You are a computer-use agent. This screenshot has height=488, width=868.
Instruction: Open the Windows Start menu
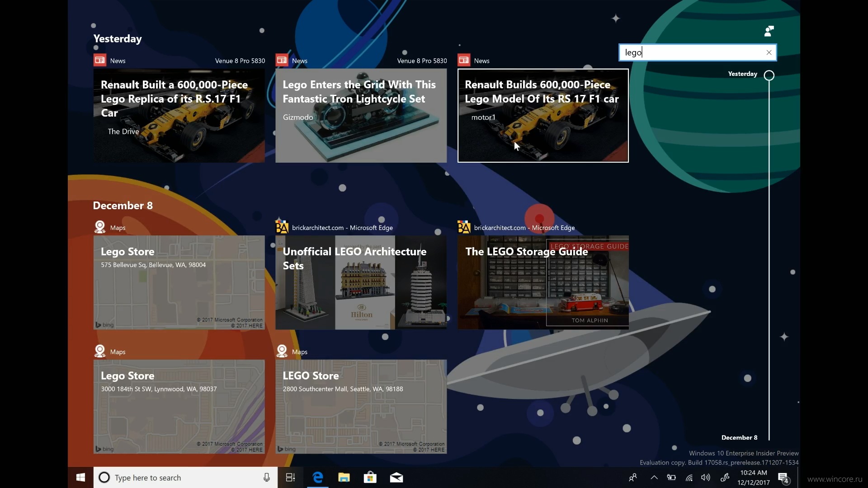tap(80, 478)
